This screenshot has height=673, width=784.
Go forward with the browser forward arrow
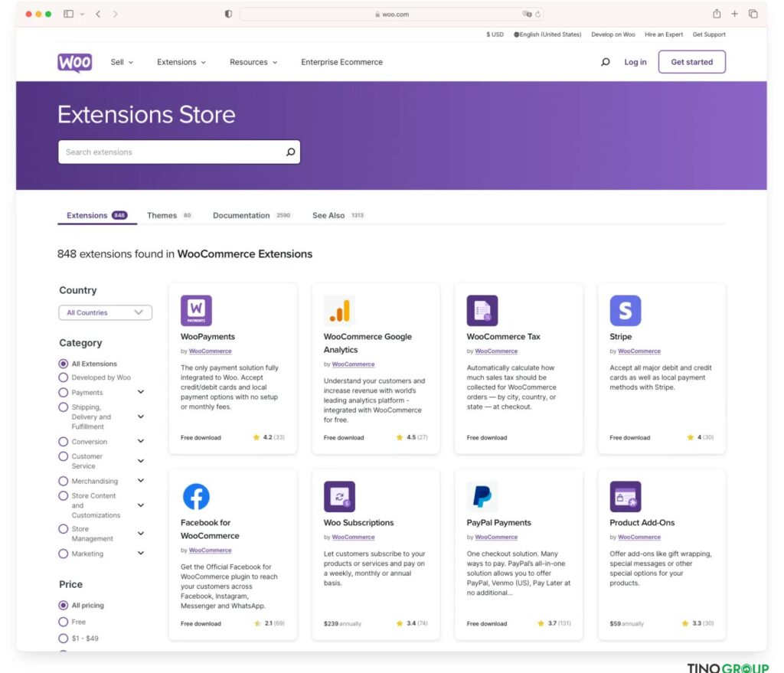[116, 14]
